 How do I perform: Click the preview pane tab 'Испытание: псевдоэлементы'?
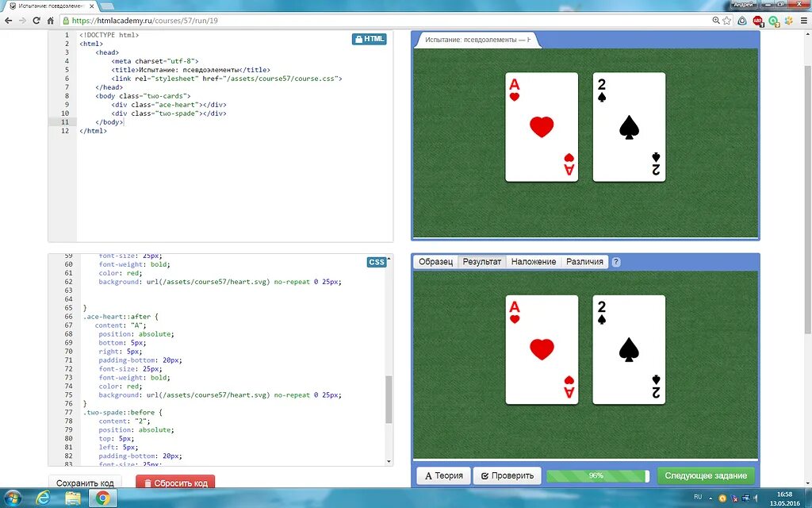point(477,40)
